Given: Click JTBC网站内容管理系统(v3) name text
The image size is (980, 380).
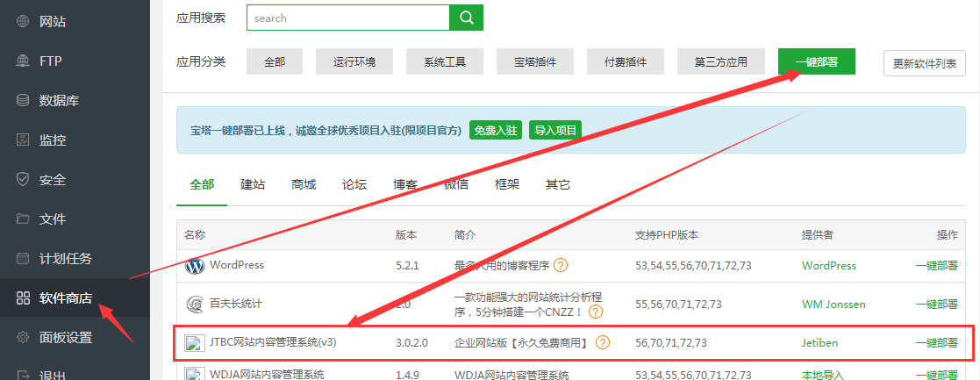Looking at the screenshot, I should tap(273, 342).
